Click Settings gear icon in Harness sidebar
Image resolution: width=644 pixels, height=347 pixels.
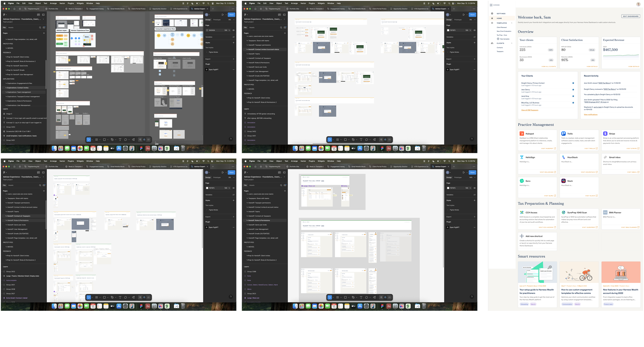click(x=492, y=13)
